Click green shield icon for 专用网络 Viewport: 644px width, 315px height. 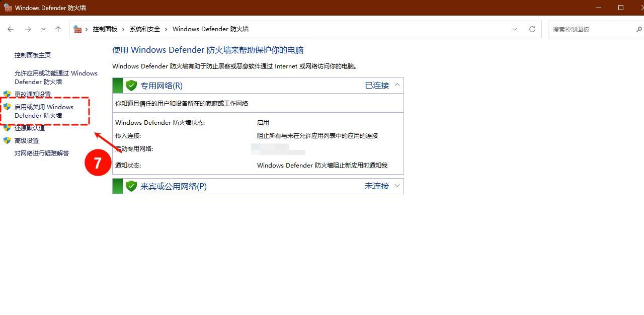(131, 86)
